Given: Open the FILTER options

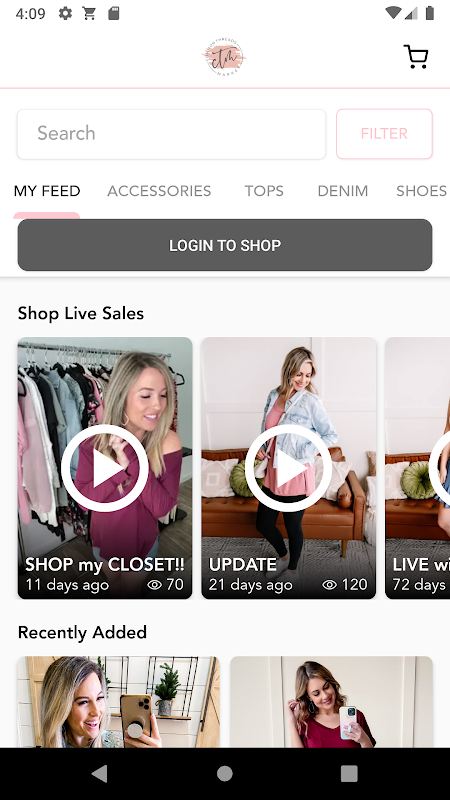Looking at the screenshot, I should pyautogui.click(x=384, y=134).
